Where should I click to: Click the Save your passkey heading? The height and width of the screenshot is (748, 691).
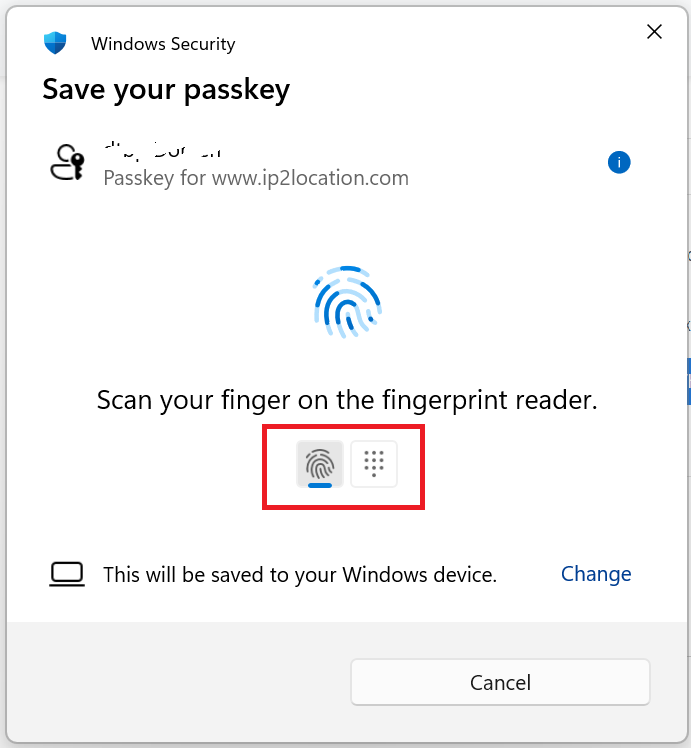click(x=166, y=90)
